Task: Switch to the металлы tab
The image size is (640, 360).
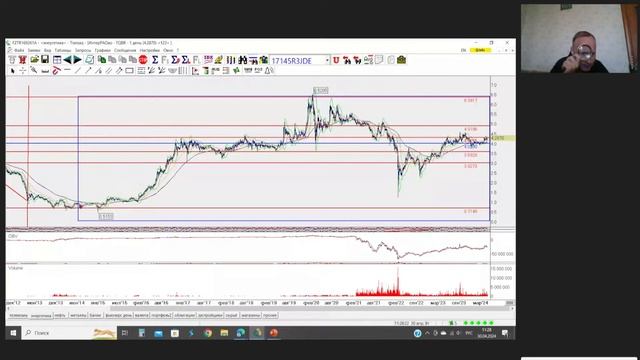Action: coord(78,316)
